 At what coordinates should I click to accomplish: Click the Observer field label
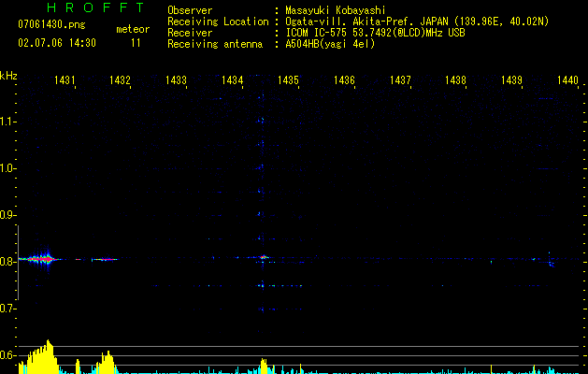point(190,10)
